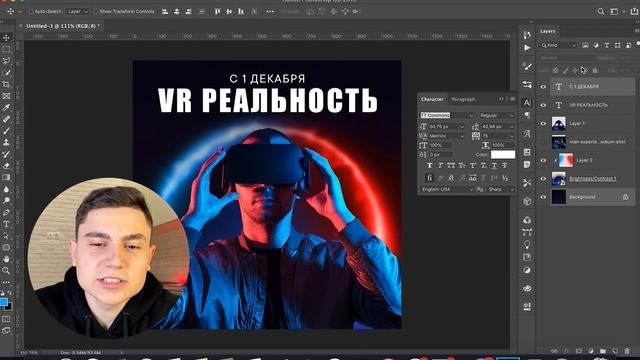Screen dimensions: 640x360
Task: Switch to the Paragraph tab
Action: point(463,99)
